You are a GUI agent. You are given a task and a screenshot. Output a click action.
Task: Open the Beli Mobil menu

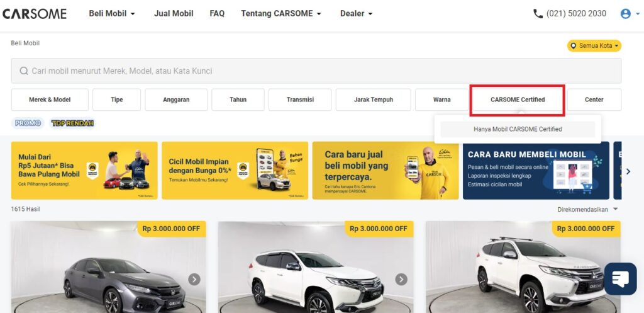tap(112, 14)
